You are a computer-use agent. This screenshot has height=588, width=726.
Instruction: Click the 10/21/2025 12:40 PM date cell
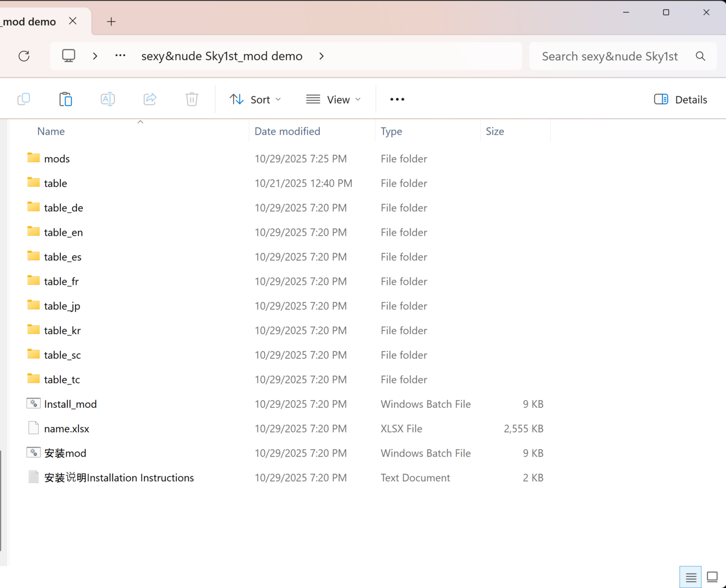click(x=303, y=183)
